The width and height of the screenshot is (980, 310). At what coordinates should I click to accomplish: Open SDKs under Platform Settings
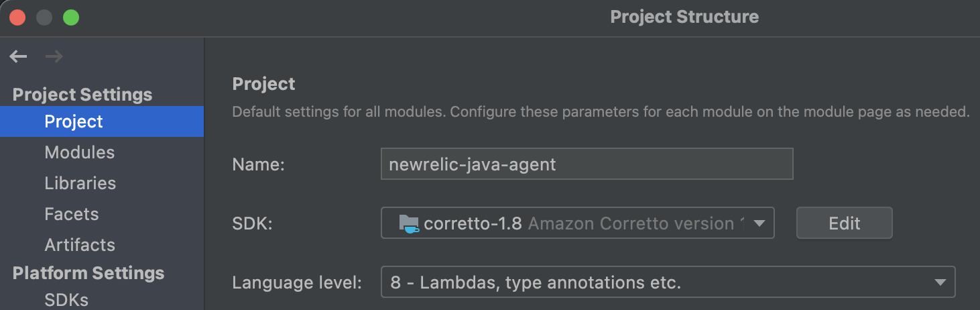coord(66,299)
